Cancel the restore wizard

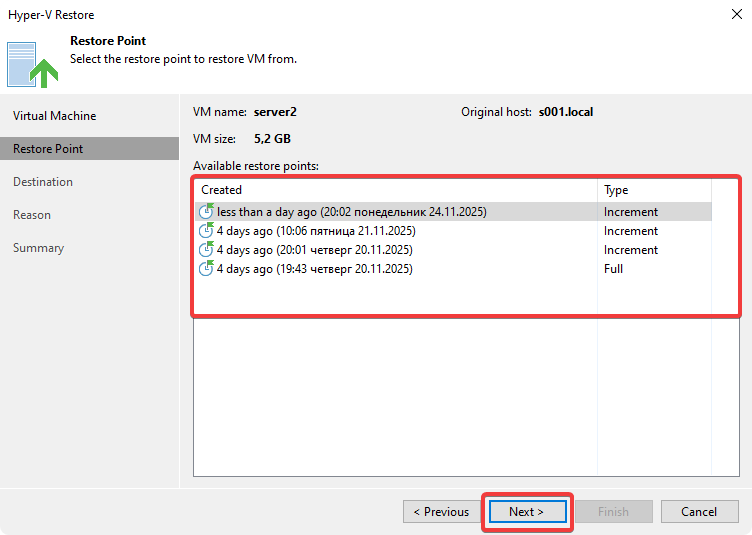click(x=699, y=512)
